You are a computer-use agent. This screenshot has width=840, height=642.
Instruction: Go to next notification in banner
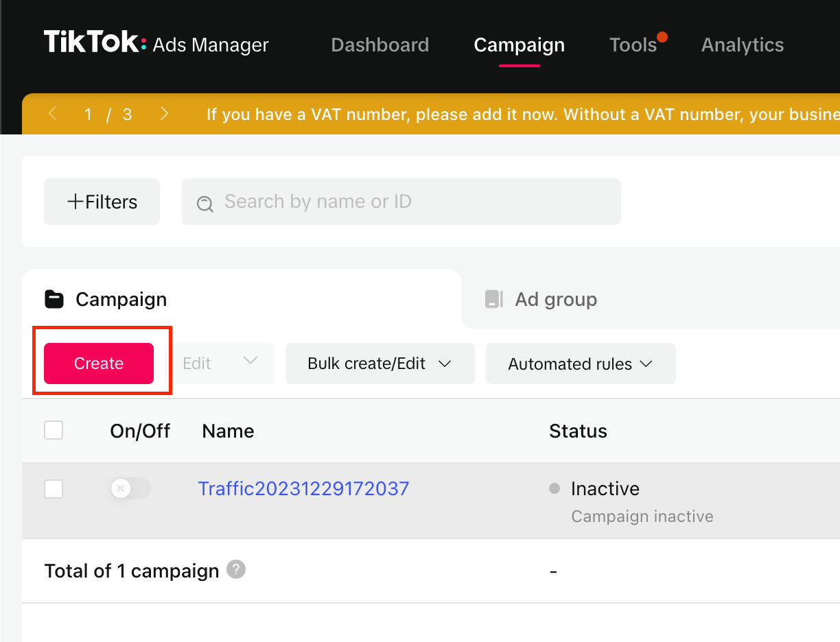pyautogui.click(x=164, y=114)
